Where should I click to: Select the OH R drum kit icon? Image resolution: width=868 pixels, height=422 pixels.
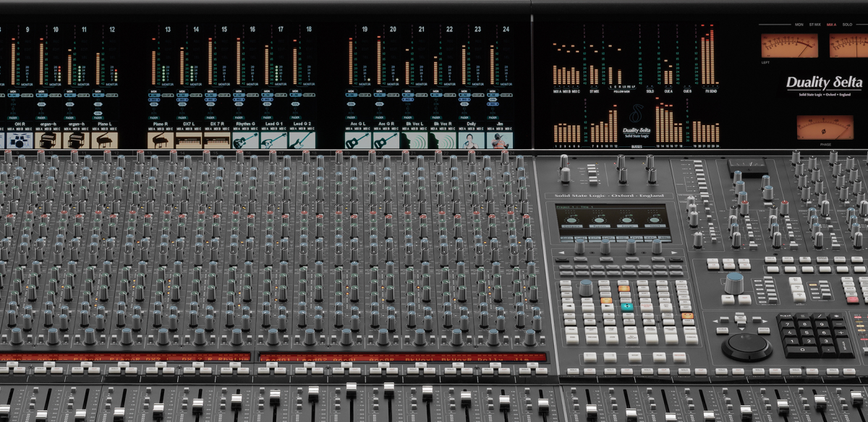pyautogui.click(x=17, y=140)
